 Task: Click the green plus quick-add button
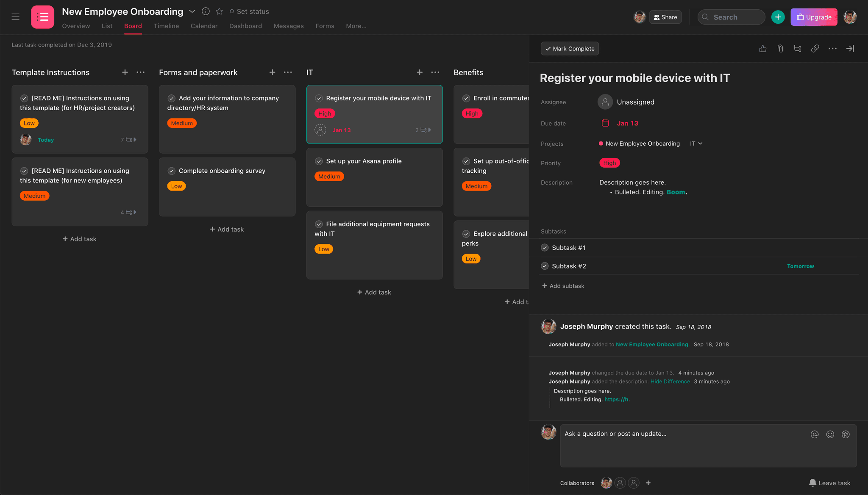[778, 17]
